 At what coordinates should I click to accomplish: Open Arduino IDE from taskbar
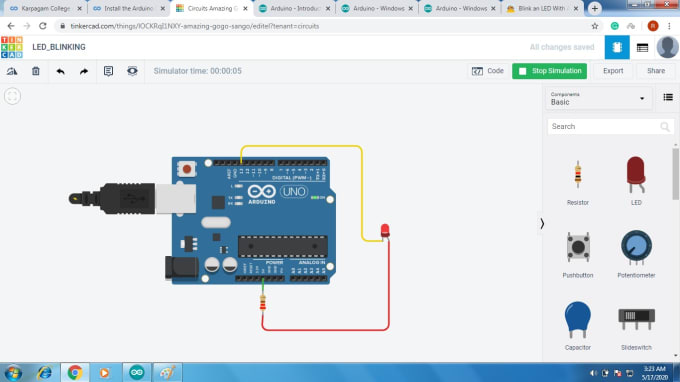pos(137,372)
